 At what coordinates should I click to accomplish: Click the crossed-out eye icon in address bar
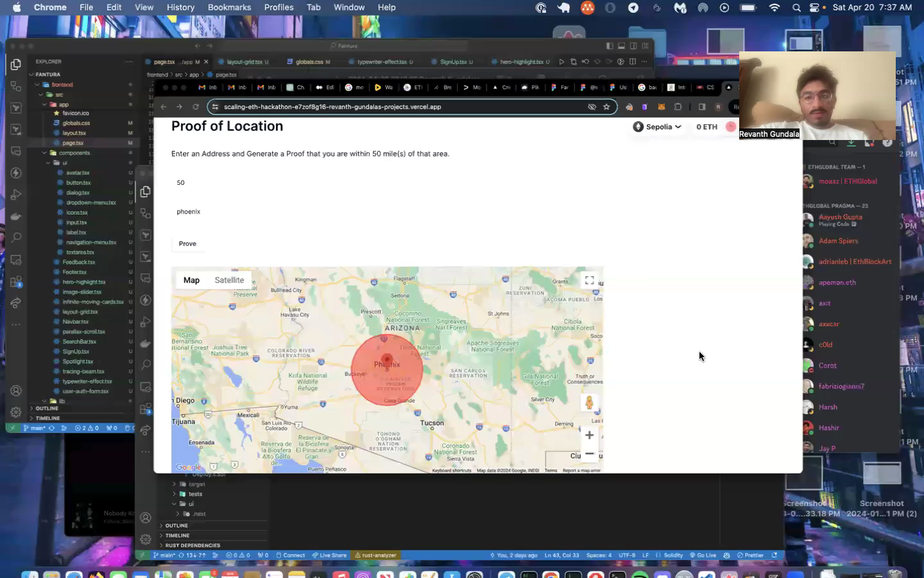[592, 107]
